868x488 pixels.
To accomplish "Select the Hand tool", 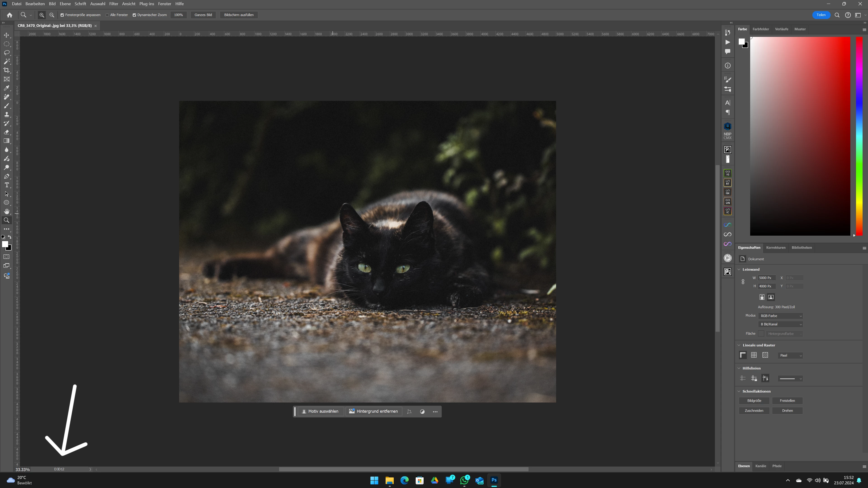I will pyautogui.click(x=6, y=211).
